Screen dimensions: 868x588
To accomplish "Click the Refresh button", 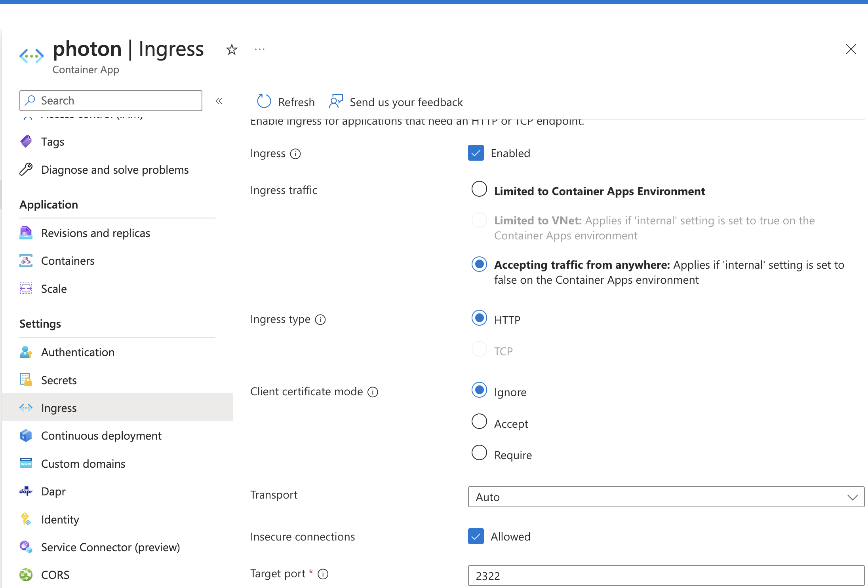I will [286, 101].
